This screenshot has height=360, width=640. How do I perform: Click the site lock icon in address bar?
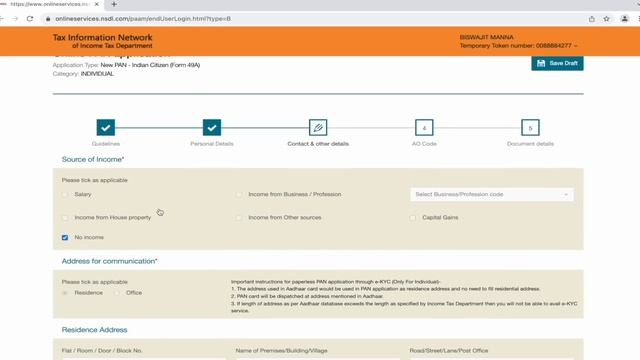point(48,19)
